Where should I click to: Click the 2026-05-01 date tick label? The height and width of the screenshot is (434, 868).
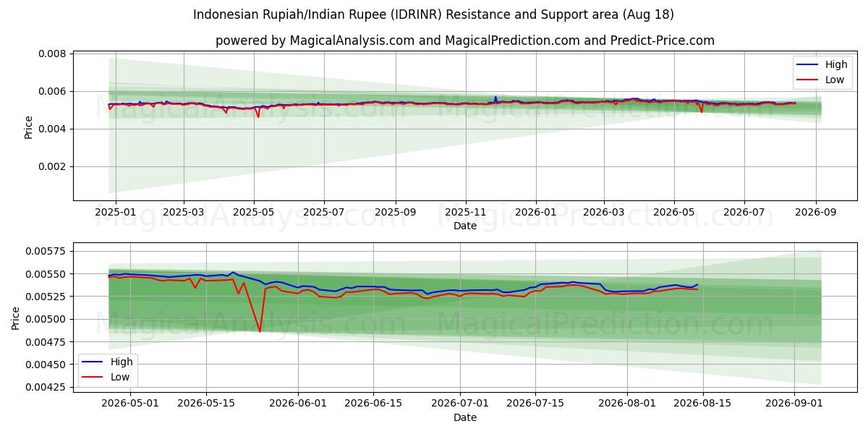coord(130,404)
